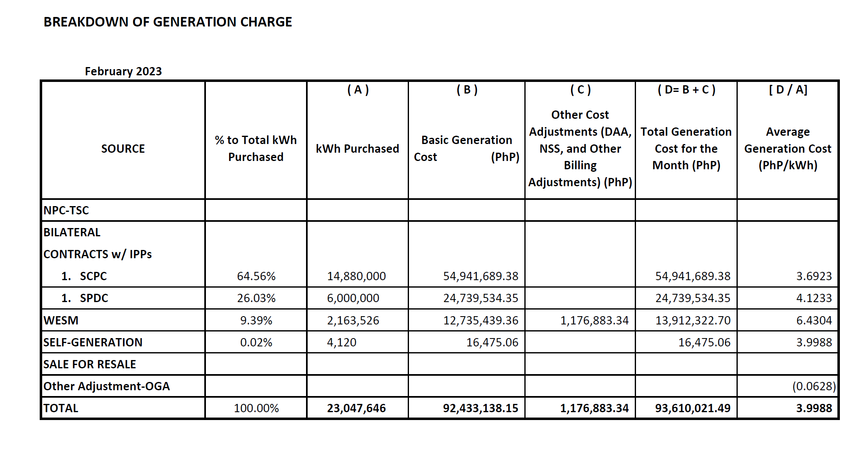Click the kWh Purchased column header
868x449 pixels.
pyautogui.click(x=358, y=149)
